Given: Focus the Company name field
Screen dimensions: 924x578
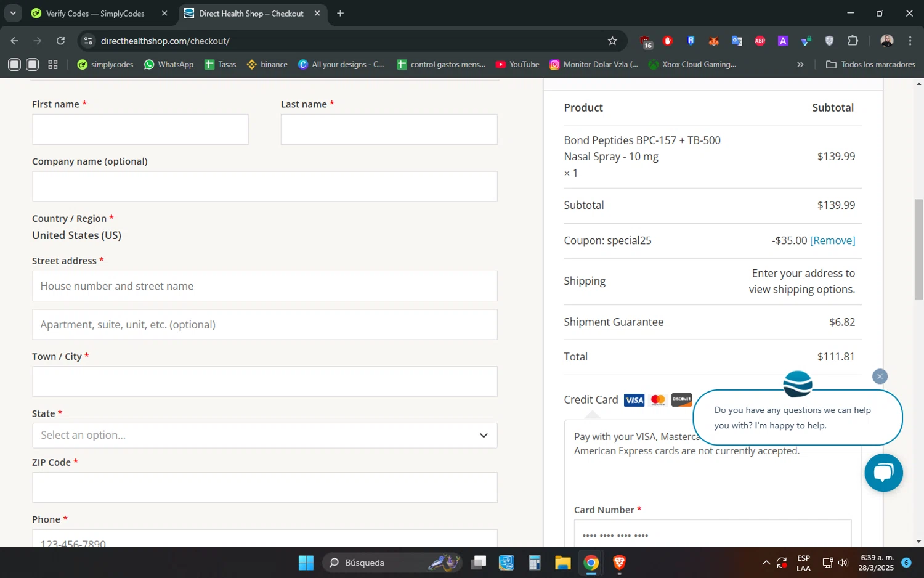Looking at the screenshot, I should tap(265, 186).
